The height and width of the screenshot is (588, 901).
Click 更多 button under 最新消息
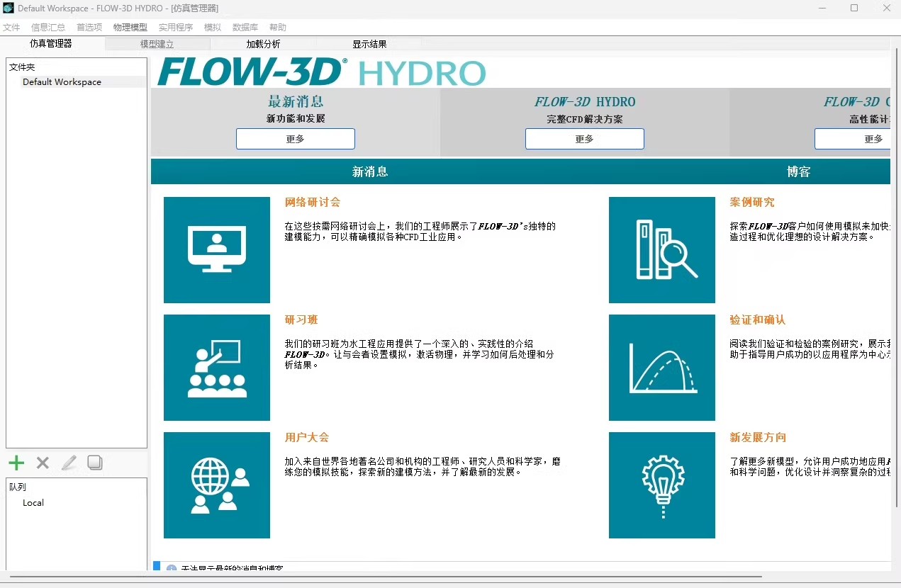[x=296, y=139]
